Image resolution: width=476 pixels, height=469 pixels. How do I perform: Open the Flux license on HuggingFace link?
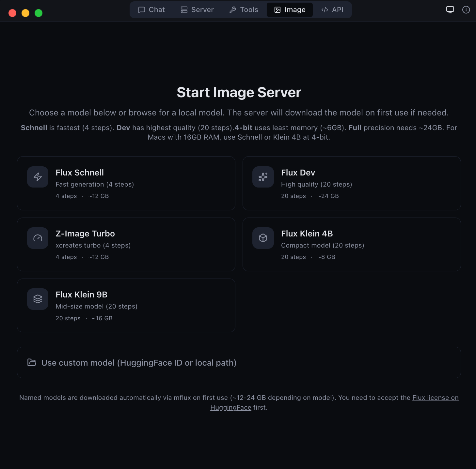point(435,398)
